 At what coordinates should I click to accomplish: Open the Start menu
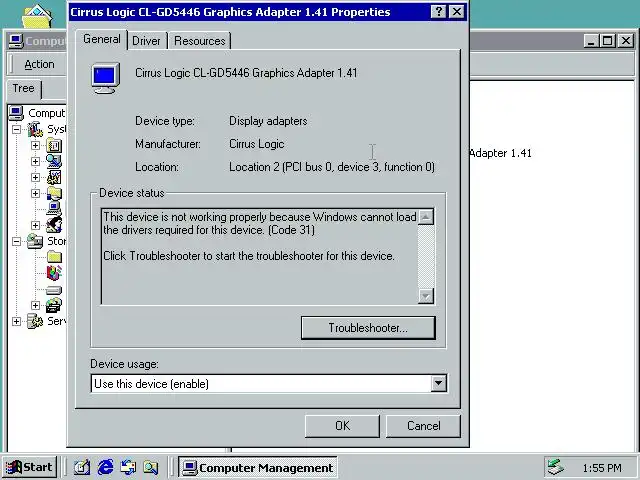(29, 467)
